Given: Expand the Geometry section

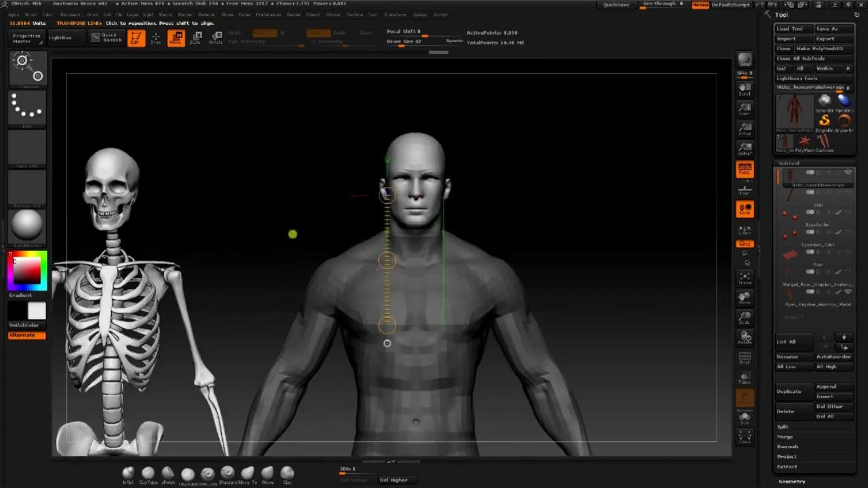Looking at the screenshot, I should [x=791, y=481].
